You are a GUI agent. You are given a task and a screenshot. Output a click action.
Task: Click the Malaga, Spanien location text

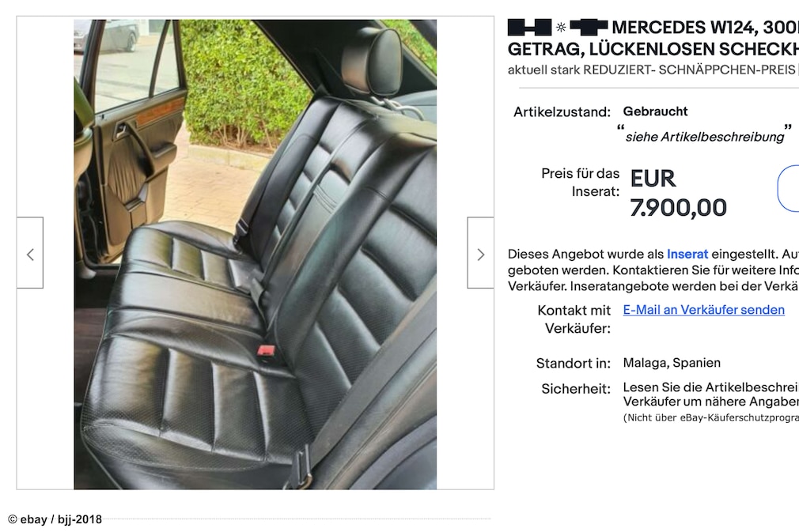coord(672,363)
